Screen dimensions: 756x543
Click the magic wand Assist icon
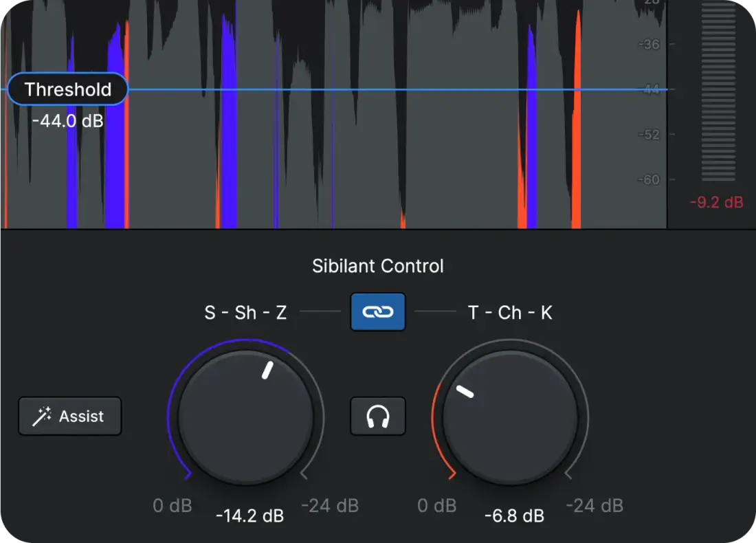point(43,416)
